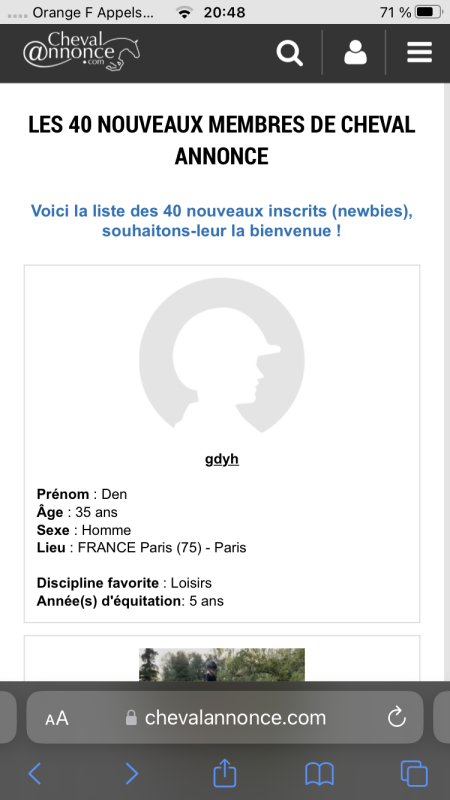The image size is (450, 800).
Task: Tap the 20:48 clock in the status bar
Action: point(224,12)
